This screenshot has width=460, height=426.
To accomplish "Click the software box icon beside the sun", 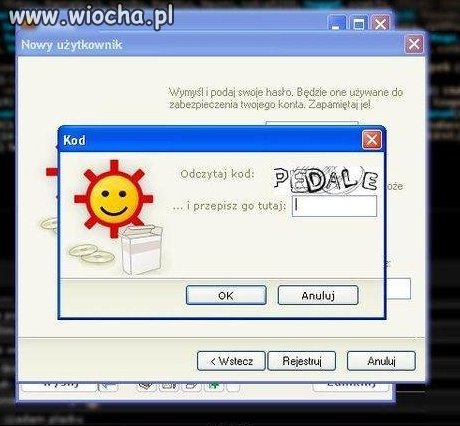I will pos(141,249).
